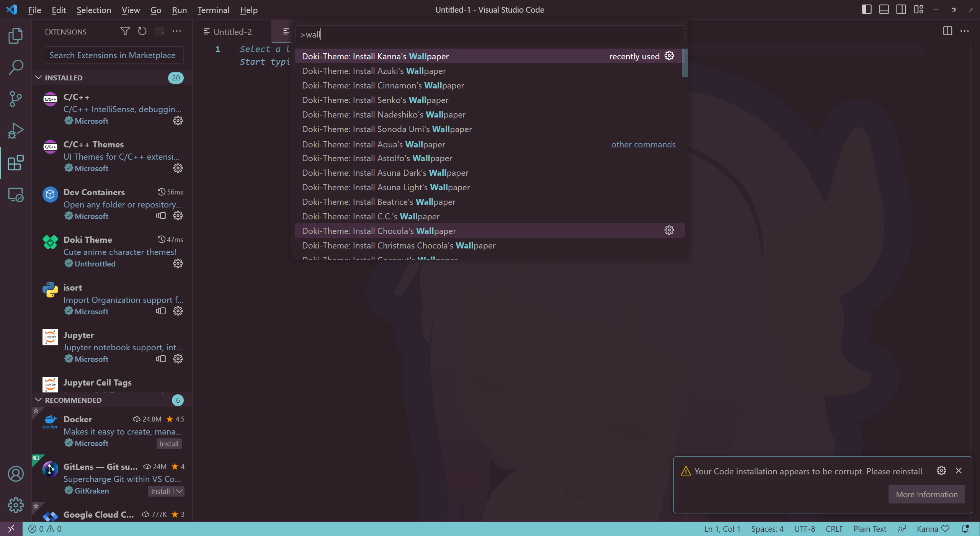Collapse the RECOMMENDED extensions section
This screenshot has height=536, width=980.
39,400
